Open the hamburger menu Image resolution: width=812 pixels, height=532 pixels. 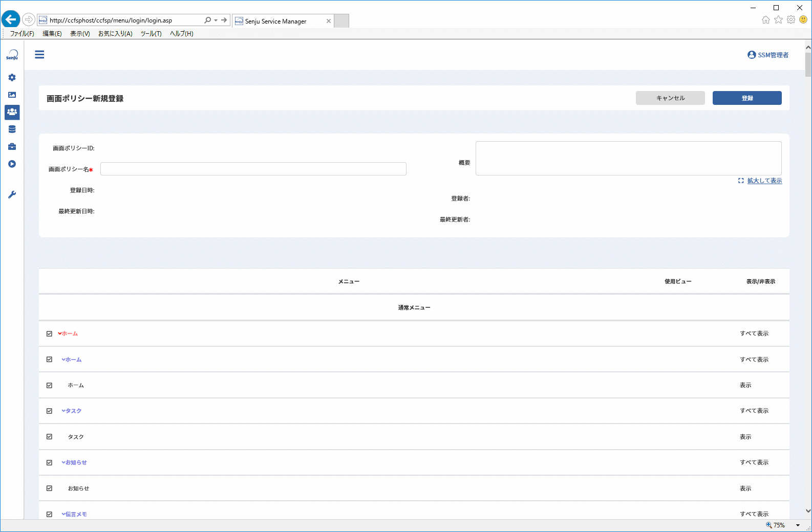39,55
